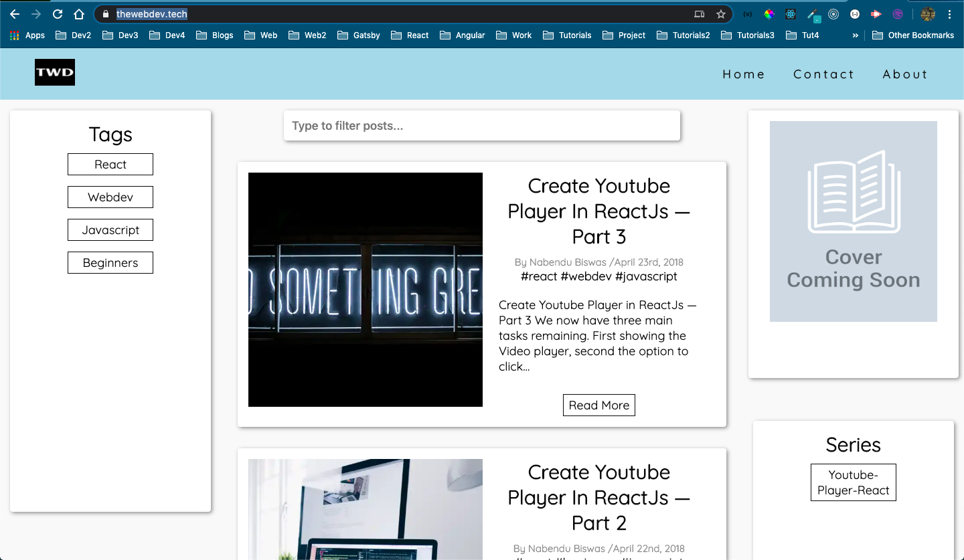Open the Youtube-Player-React series button
The width and height of the screenshot is (964, 560).
pyautogui.click(x=854, y=482)
